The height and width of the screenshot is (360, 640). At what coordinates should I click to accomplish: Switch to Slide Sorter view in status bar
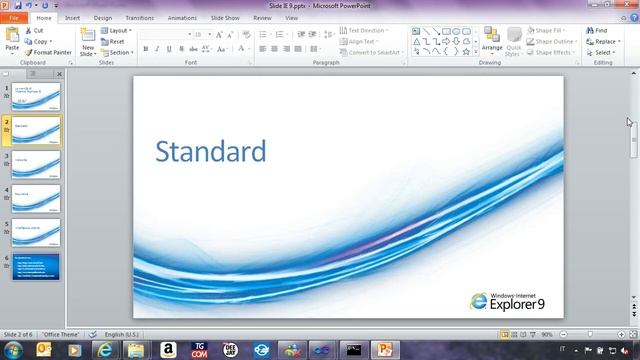[x=514, y=335]
